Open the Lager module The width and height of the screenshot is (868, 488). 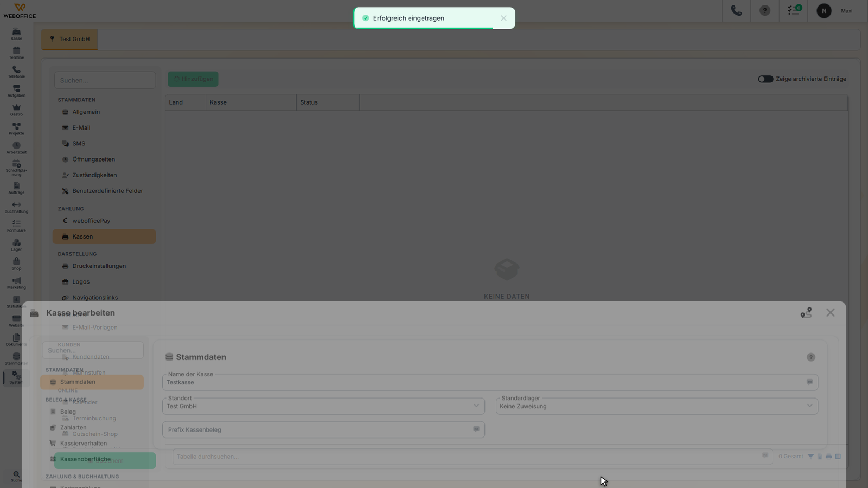tap(16, 245)
